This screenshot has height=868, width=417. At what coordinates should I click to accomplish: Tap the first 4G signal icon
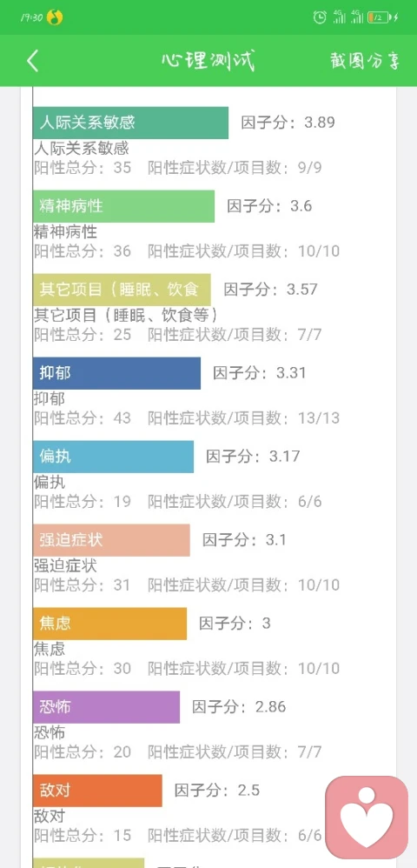pos(338,17)
